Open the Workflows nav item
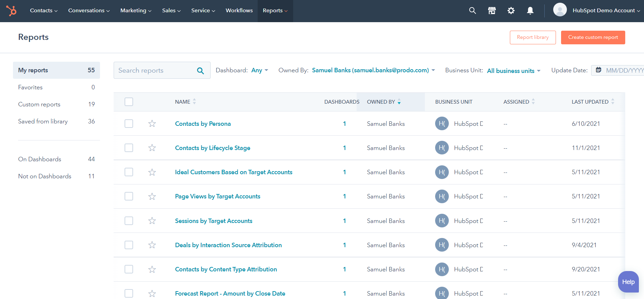 click(239, 11)
